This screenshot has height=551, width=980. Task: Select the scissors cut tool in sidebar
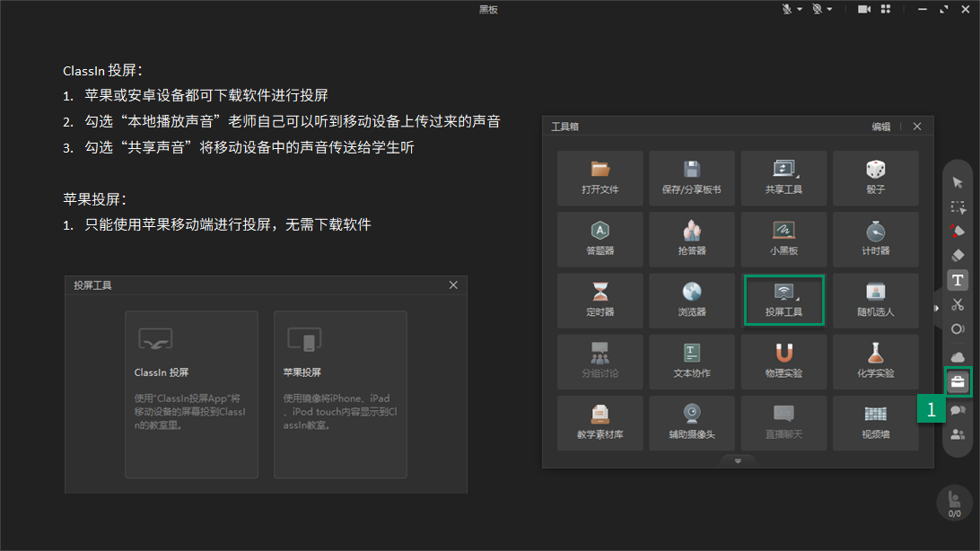pos(958,305)
